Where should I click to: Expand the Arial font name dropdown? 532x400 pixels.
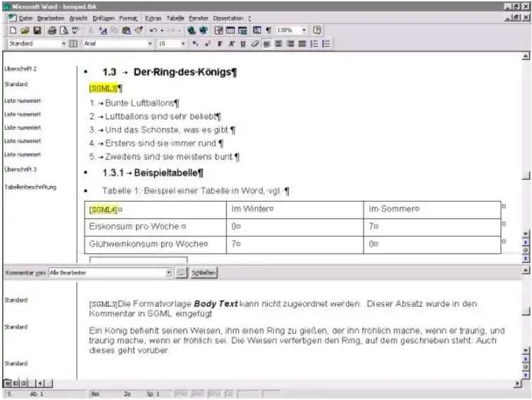pos(149,44)
